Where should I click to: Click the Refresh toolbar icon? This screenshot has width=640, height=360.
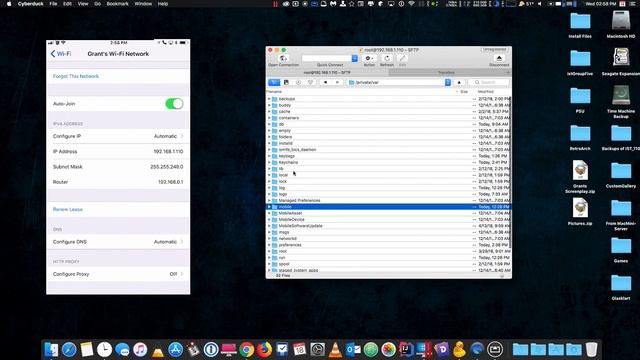(387, 58)
